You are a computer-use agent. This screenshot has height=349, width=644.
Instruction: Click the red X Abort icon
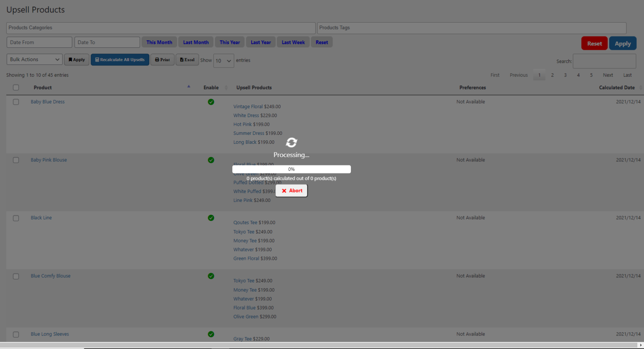285,191
